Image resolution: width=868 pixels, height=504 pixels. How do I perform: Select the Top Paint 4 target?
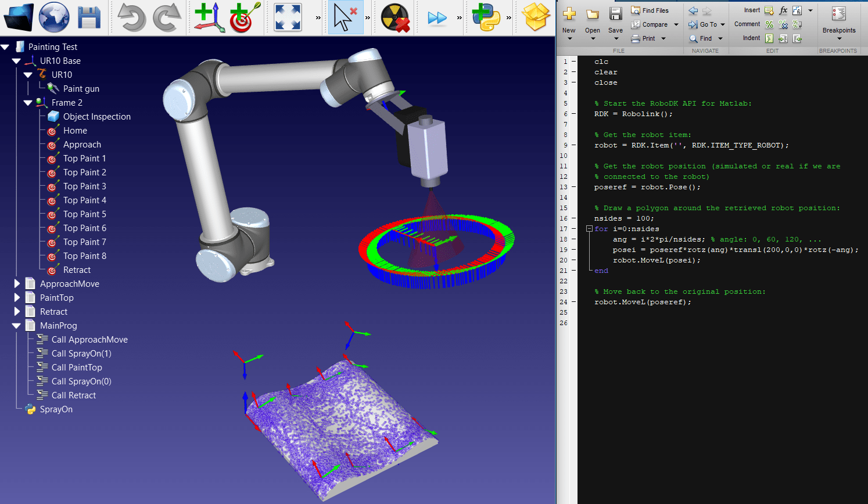tap(85, 200)
